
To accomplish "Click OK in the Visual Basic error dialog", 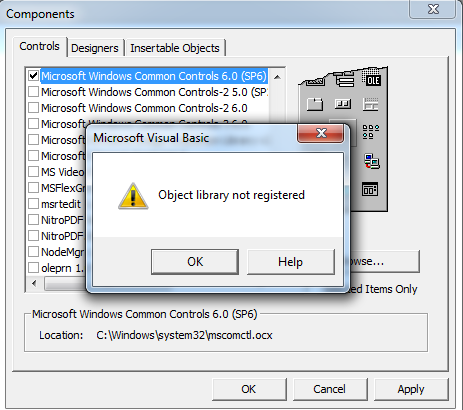I will coord(195,262).
